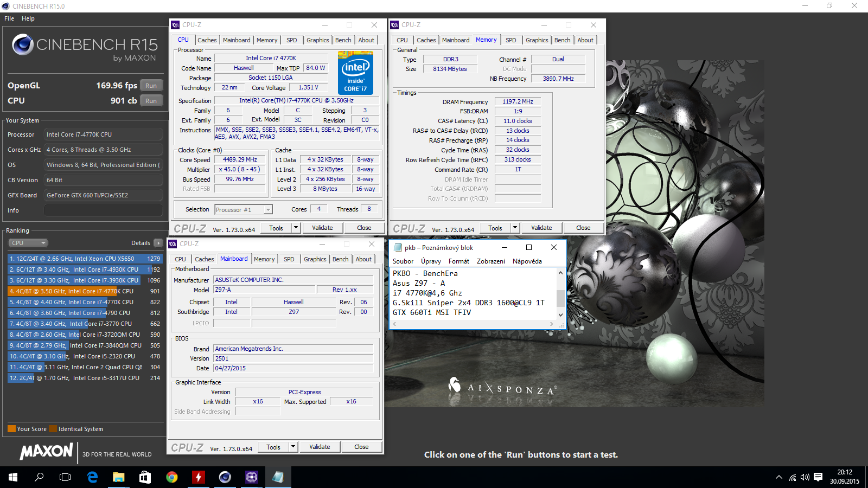Toggle ranking Details arrow button
The width and height of the screenshot is (868, 488).
click(x=158, y=243)
